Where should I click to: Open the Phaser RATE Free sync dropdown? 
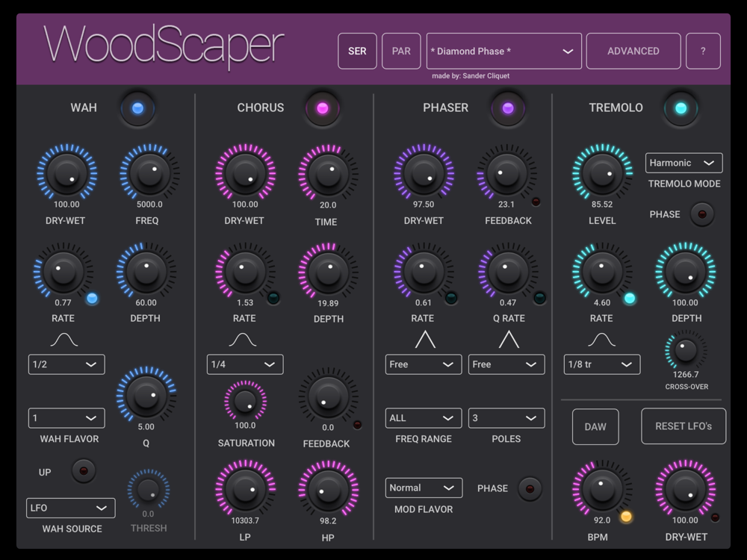pos(424,364)
